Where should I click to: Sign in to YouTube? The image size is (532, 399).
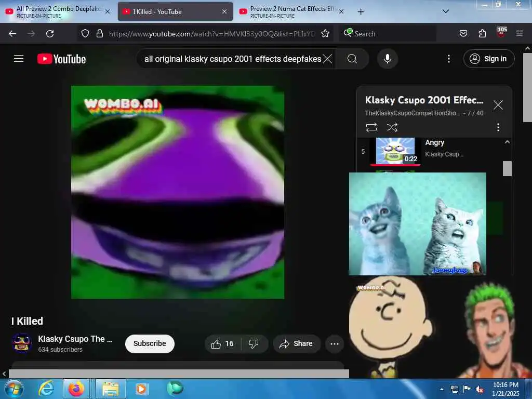pyautogui.click(x=488, y=59)
